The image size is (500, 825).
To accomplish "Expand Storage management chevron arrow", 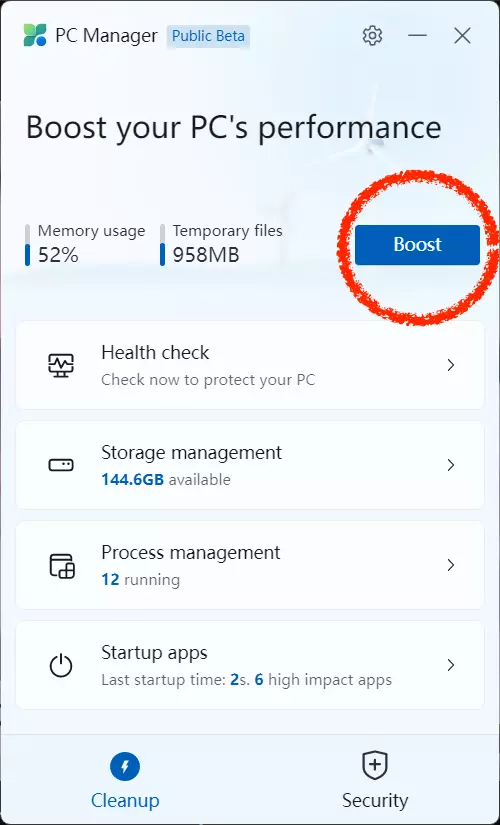I will pyautogui.click(x=451, y=465).
